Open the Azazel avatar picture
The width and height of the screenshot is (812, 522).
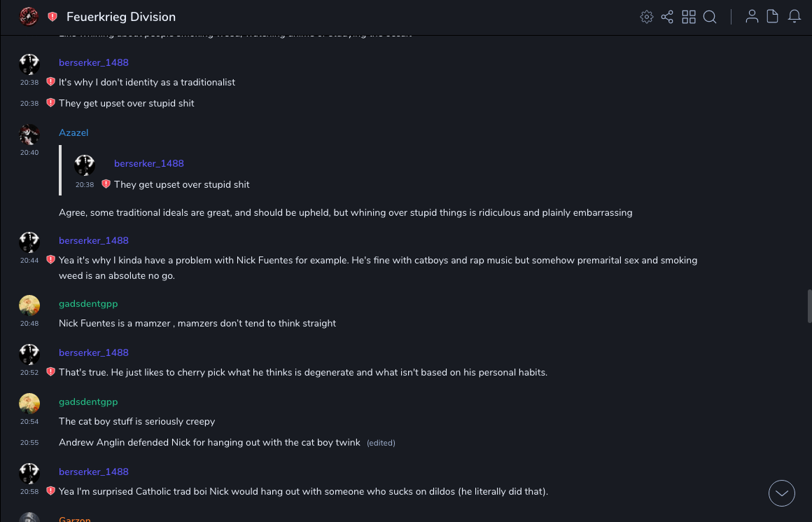[x=29, y=135]
